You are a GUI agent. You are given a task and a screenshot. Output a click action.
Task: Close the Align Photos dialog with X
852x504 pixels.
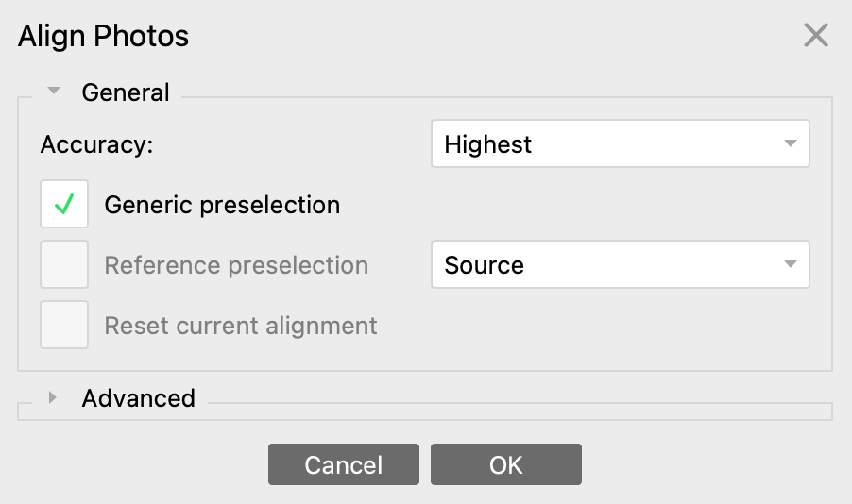click(x=815, y=36)
